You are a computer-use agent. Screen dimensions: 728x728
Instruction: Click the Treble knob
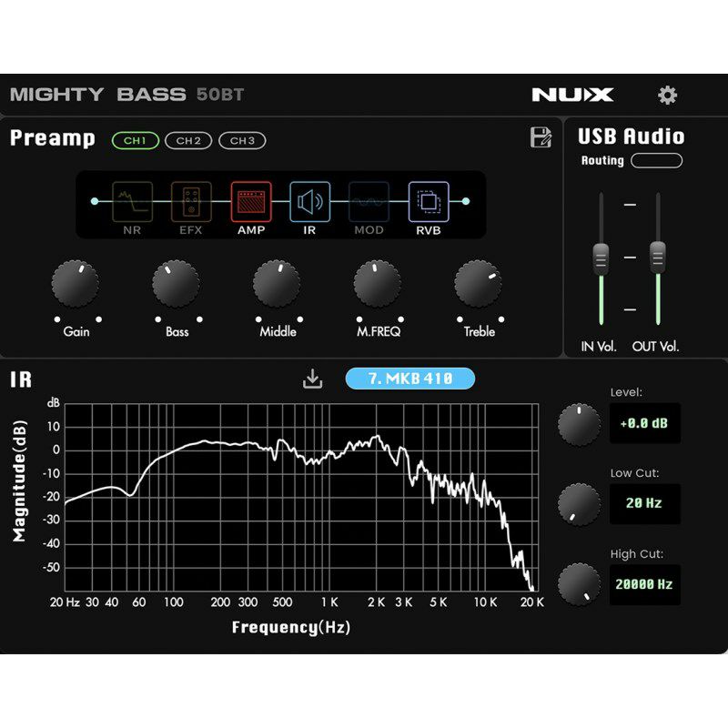(x=479, y=284)
